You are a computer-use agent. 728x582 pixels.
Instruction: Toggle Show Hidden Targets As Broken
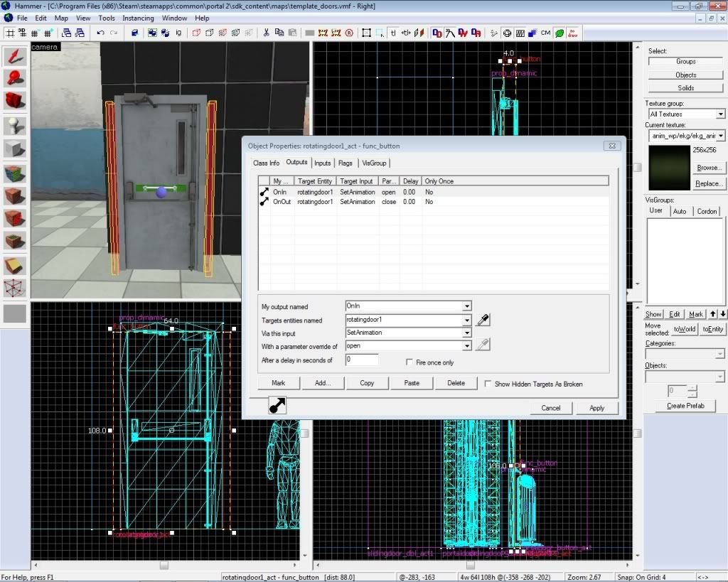(x=488, y=384)
